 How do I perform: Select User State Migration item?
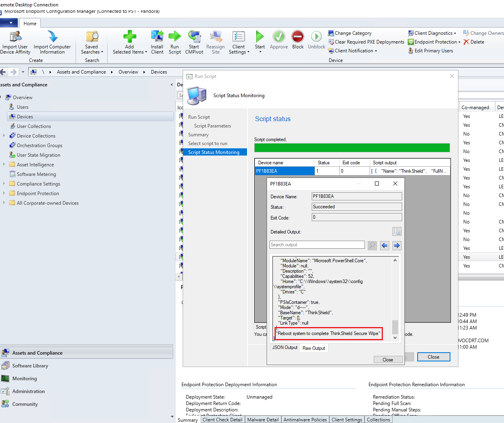pyautogui.click(x=38, y=155)
